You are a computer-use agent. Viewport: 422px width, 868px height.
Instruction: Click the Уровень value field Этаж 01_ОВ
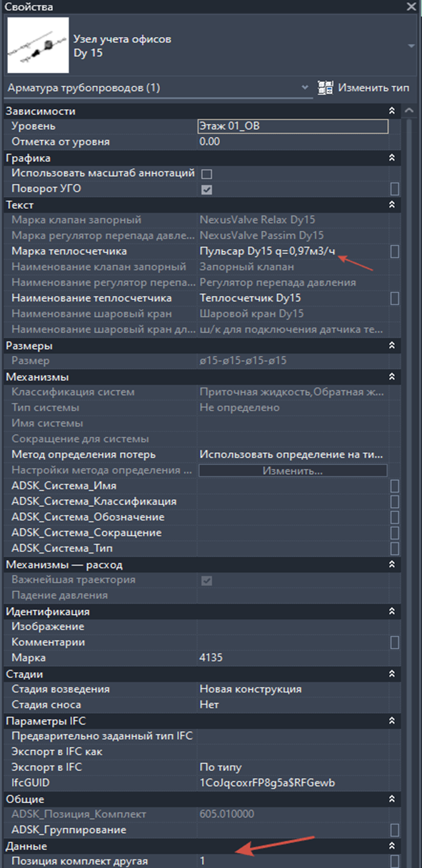tap(293, 127)
